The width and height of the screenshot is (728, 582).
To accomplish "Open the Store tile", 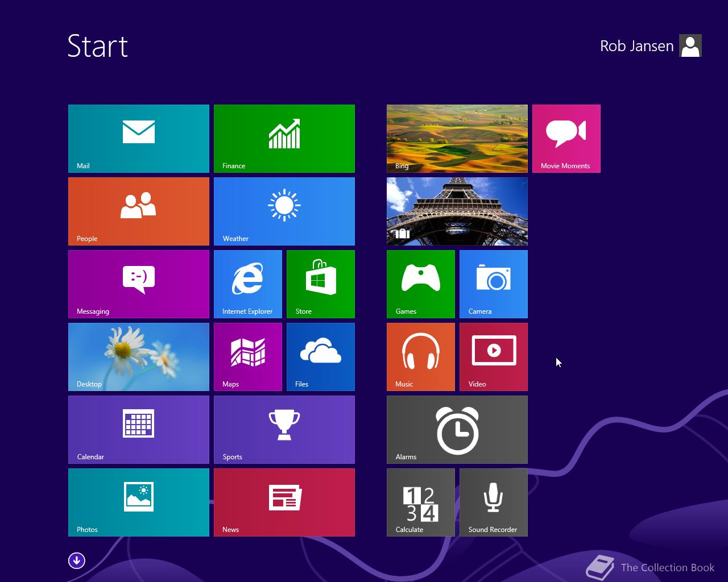I will (x=321, y=284).
